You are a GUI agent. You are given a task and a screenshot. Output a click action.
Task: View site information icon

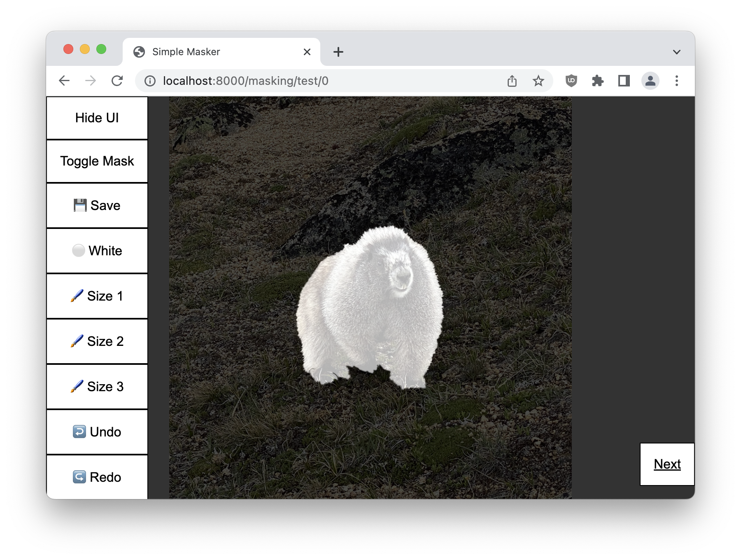[x=150, y=81]
